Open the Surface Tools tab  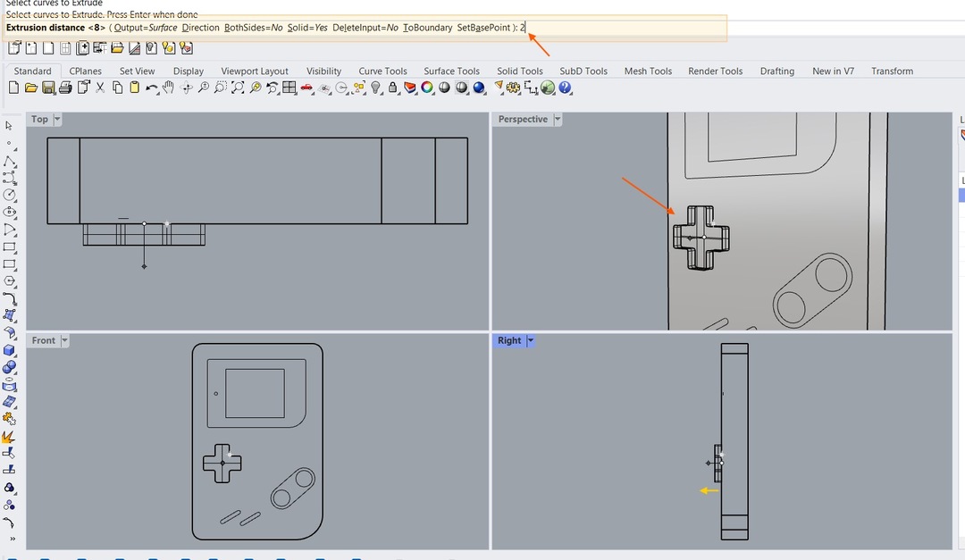452,71
